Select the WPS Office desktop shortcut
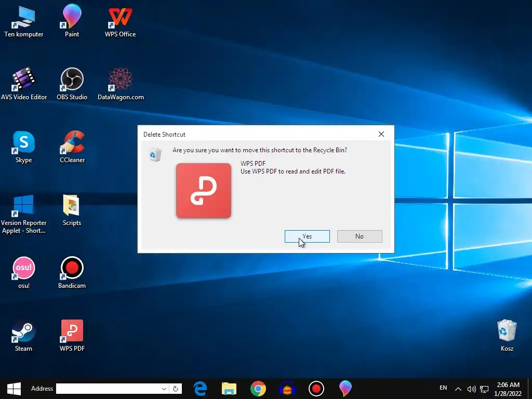Viewport: 532px width, 399px height. pyautogui.click(x=120, y=21)
